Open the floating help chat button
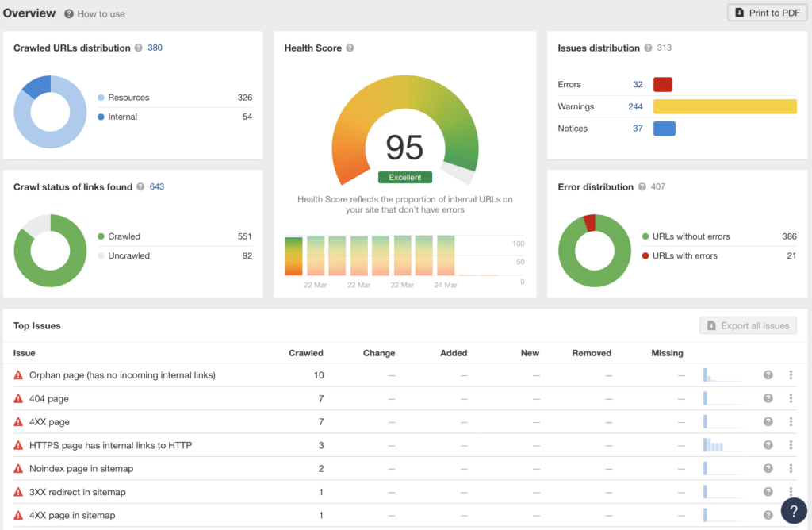The image size is (812, 530). pos(793,511)
